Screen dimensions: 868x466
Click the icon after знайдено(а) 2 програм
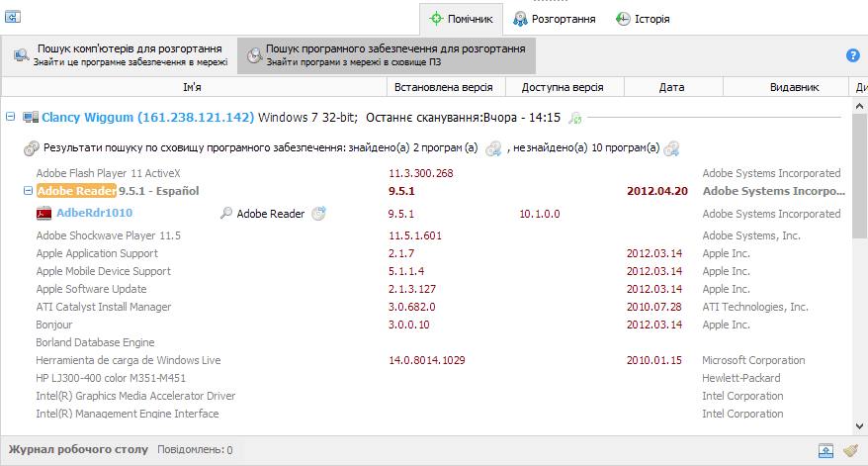pos(493,148)
